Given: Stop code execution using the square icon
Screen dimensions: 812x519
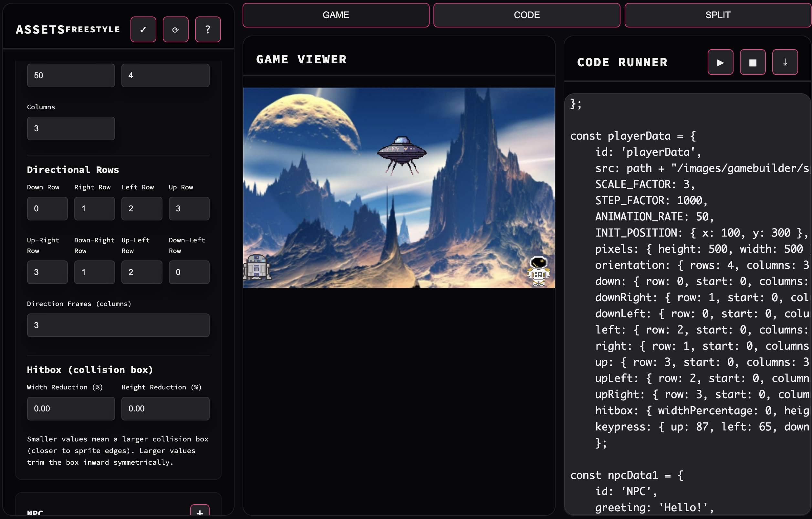Looking at the screenshot, I should coord(753,62).
